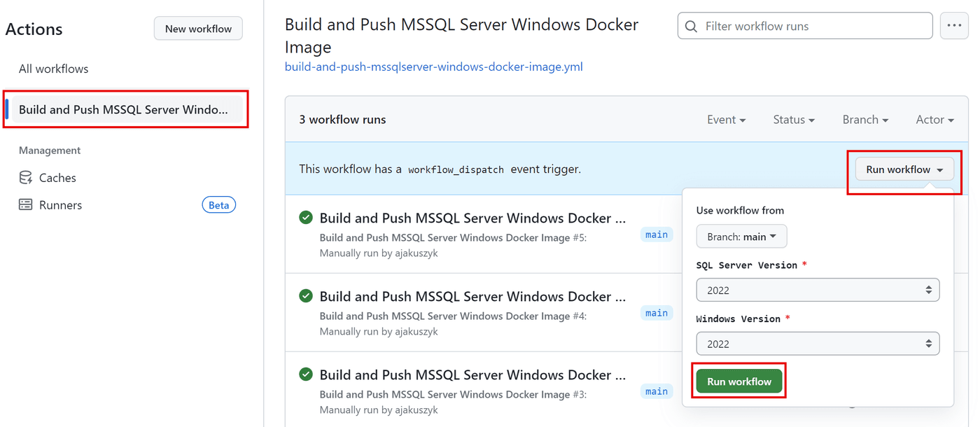Open the kebab options menu
Image resolution: width=980 pixels, height=427 pixels.
pos(954,25)
